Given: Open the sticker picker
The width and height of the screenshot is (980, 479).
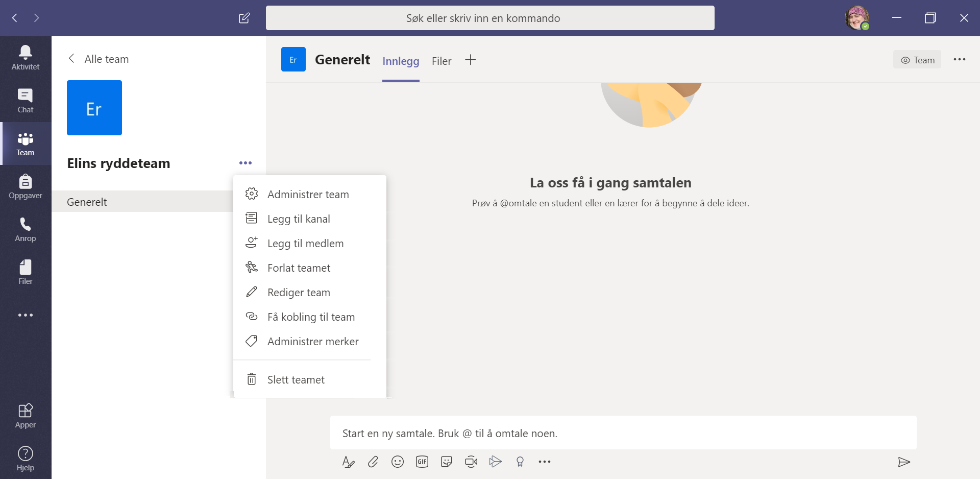Looking at the screenshot, I should point(447,462).
